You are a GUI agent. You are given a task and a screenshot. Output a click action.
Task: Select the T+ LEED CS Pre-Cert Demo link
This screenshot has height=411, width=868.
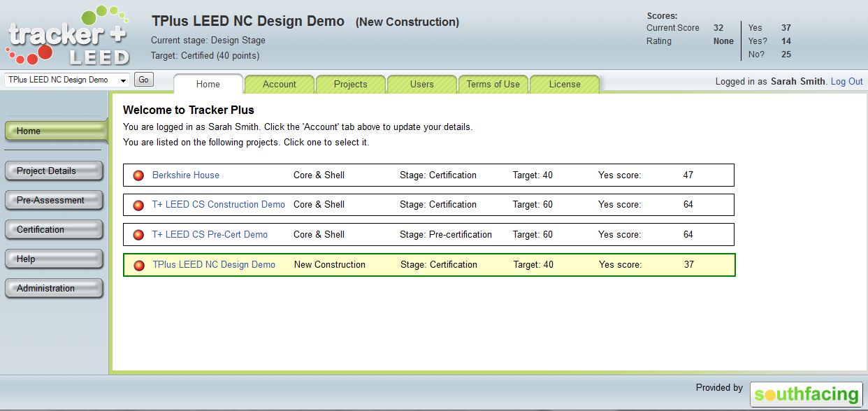coord(210,234)
